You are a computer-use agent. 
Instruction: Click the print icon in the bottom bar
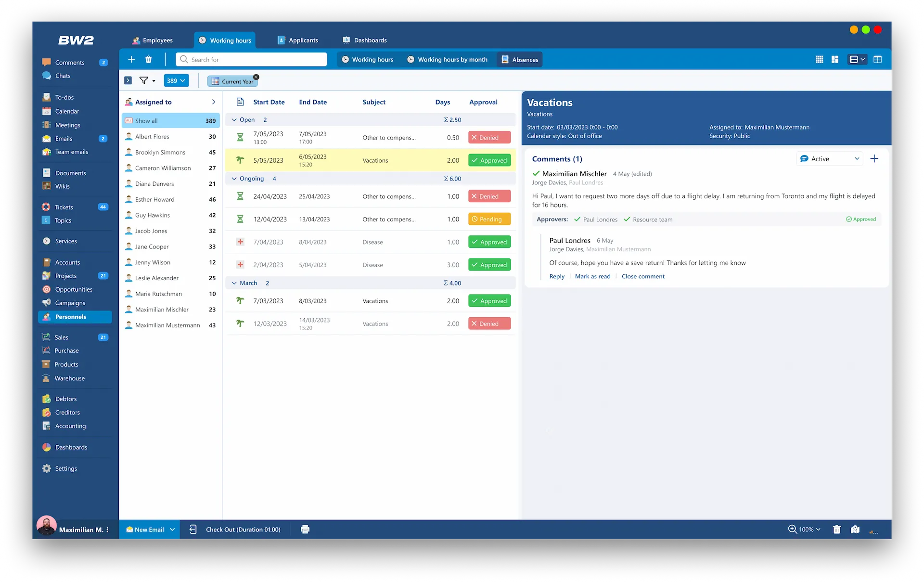305,529
